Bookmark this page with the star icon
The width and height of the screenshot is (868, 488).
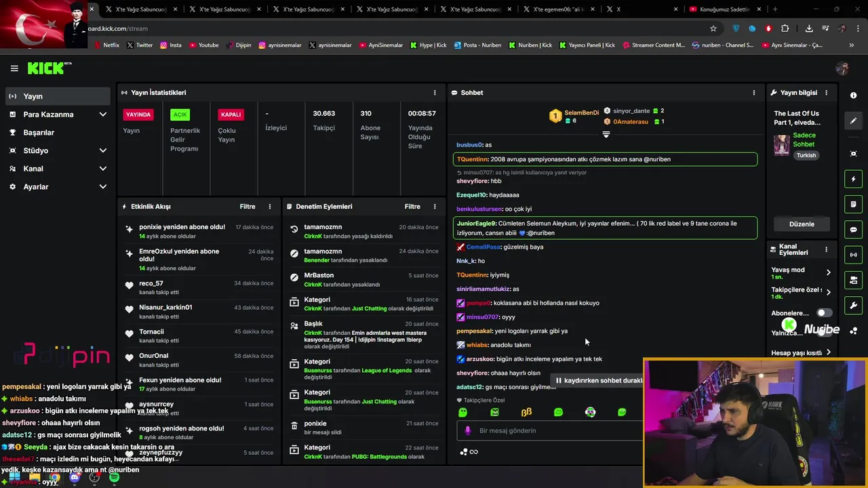713,28
